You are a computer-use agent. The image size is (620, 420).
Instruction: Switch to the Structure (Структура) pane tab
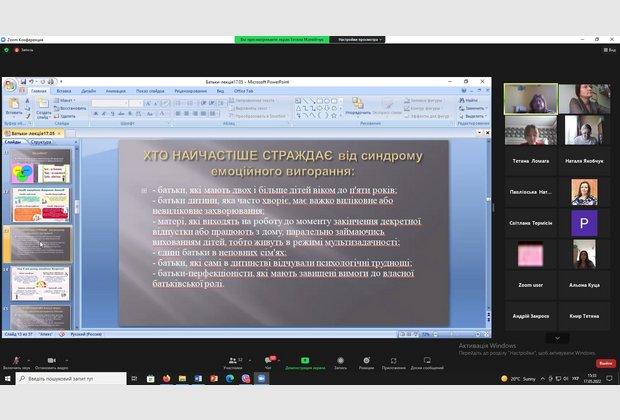pyautogui.click(x=41, y=142)
